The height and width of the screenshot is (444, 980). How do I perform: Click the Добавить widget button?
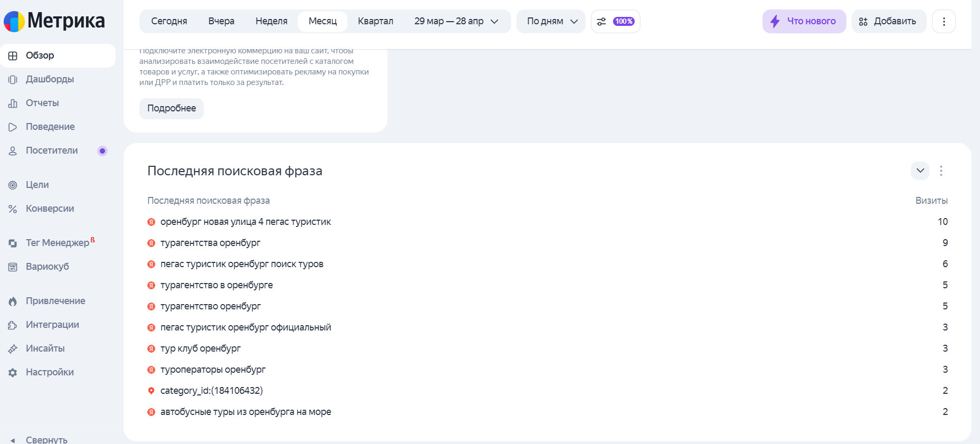889,22
